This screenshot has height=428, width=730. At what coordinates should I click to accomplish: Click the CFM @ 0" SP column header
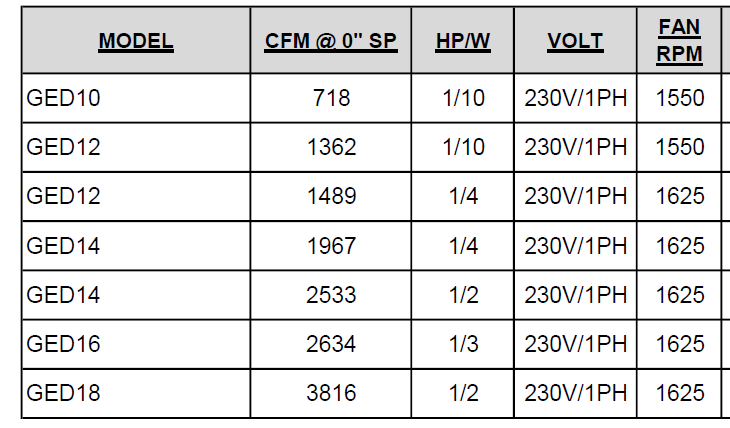click(331, 41)
